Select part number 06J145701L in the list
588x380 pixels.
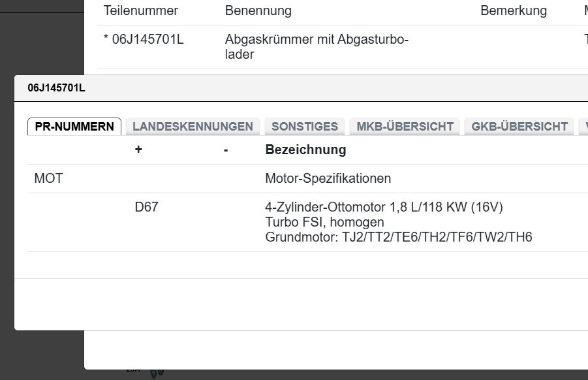(x=148, y=39)
